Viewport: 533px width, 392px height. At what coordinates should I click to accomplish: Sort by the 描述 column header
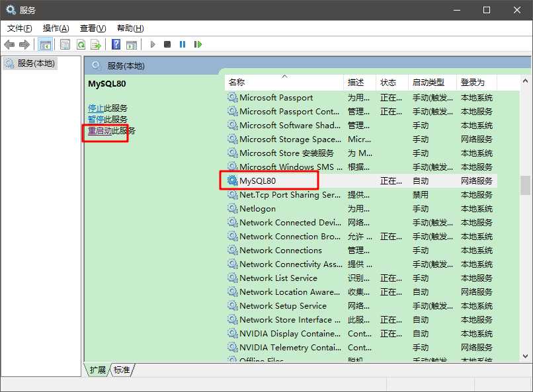tap(360, 82)
